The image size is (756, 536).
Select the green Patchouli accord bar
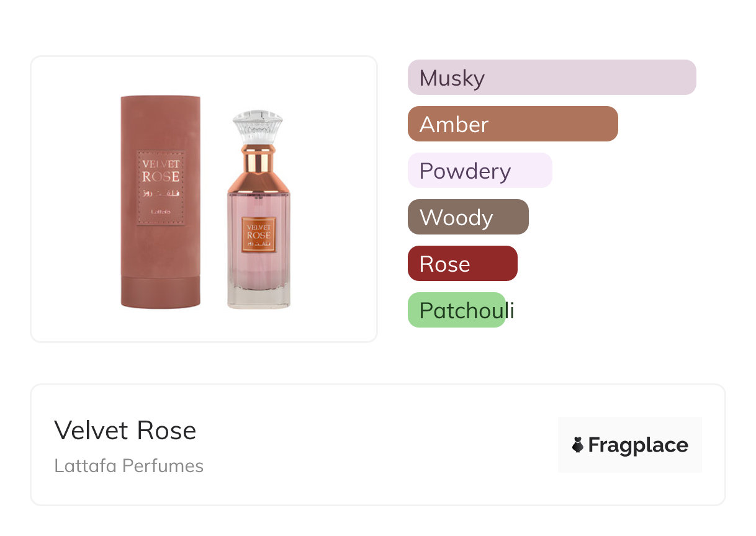pos(457,310)
